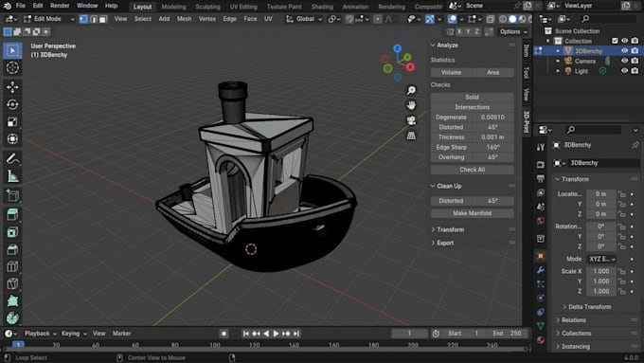Viewport: 644px width, 363px height.
Task: Switch to face select mode
Action: 103,19
